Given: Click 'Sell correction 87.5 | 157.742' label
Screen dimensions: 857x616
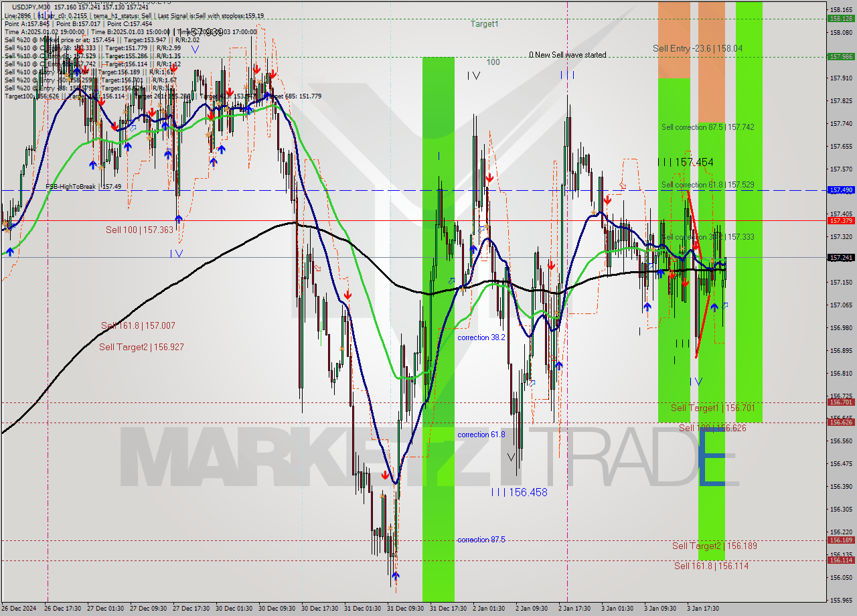Looking at the screenshot, I should tap(708, 127).
